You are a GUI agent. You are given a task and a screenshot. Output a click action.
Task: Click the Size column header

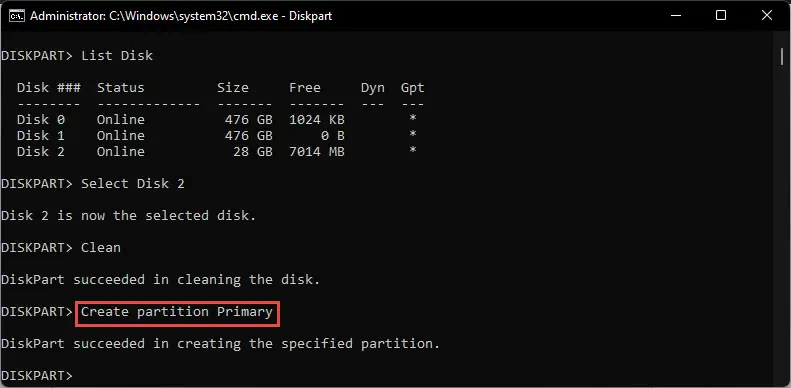[233, 88]
